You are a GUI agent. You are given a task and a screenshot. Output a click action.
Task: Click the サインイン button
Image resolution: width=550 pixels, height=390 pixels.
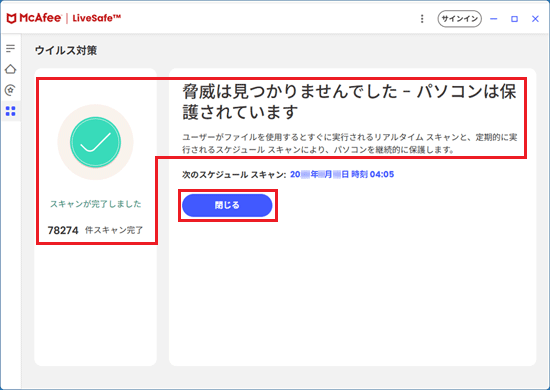pyautogui.click(x=460, y=19)
